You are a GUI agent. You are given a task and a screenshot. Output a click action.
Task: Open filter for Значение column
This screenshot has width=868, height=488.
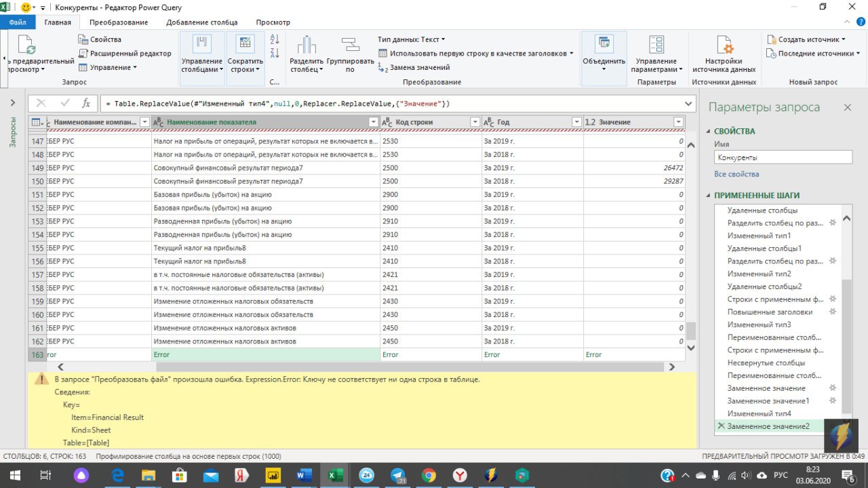click(678, 122)
